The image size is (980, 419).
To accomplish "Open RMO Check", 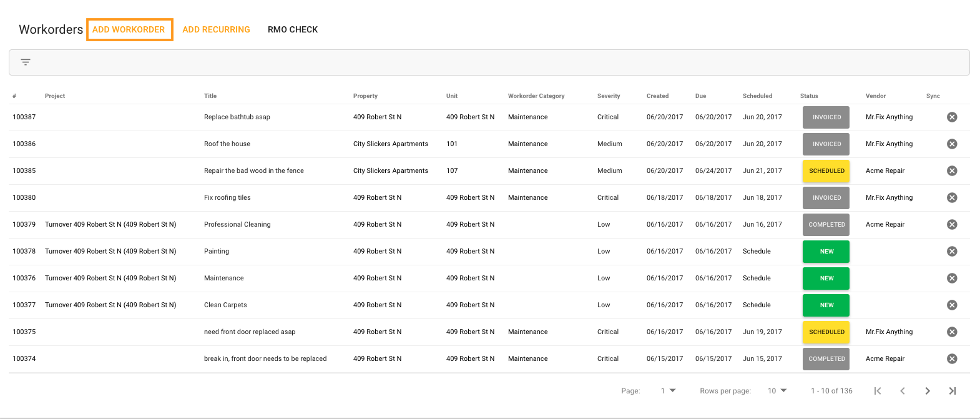I will 293,29.
